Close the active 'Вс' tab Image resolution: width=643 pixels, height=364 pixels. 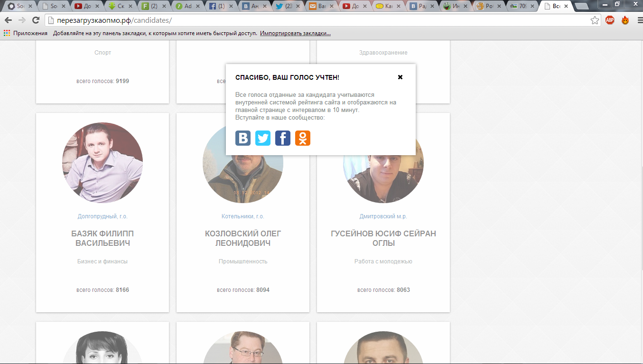click(x=566, y=7)
